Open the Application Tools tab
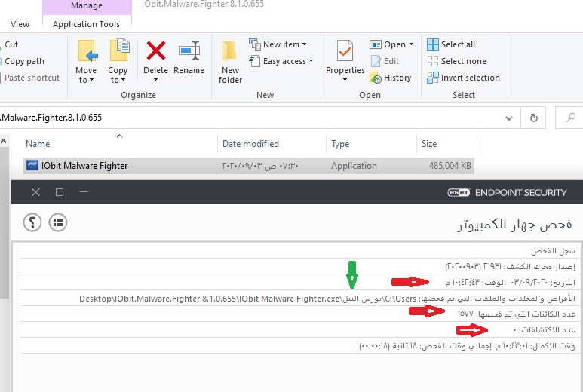 click(86, 24)
